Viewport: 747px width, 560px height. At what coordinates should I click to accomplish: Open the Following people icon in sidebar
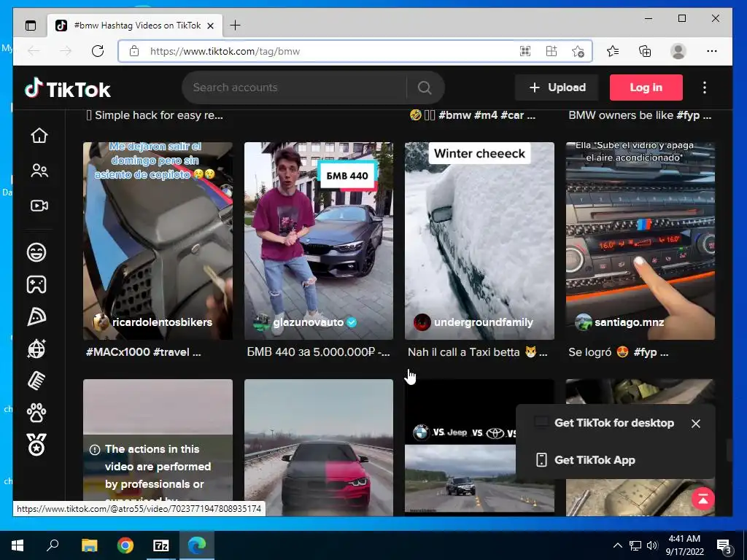pos(39,171)
